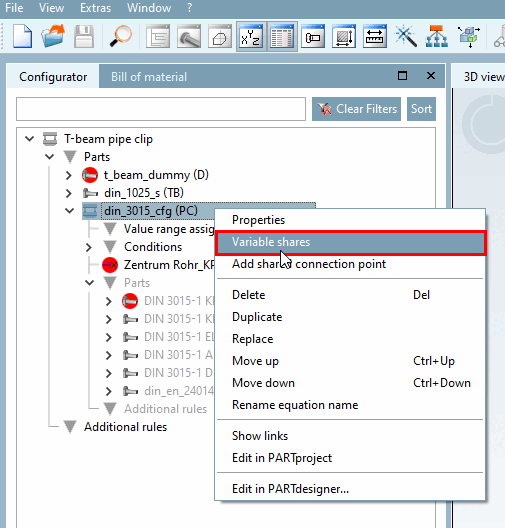This screenshot has height=528, width=505.
Task: Click the red DIN 3015-1 part icon
Action: [x=130, y=301]
